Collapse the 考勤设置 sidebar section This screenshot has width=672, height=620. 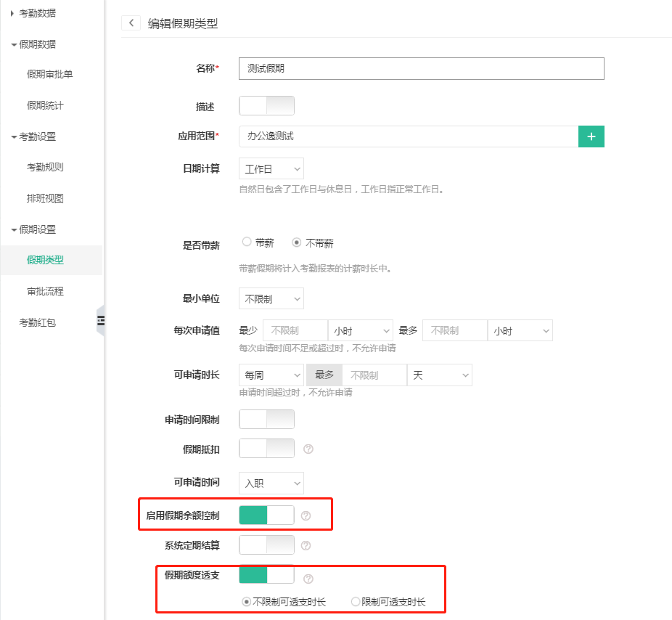pos(33,136)
